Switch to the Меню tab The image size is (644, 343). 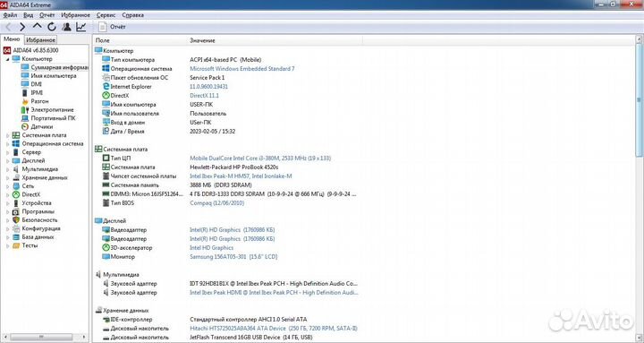(x=12, y=39)
